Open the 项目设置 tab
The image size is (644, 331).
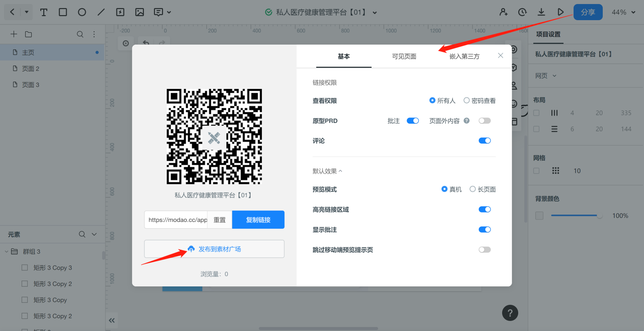pyautogui.click(x=548, y=34)
